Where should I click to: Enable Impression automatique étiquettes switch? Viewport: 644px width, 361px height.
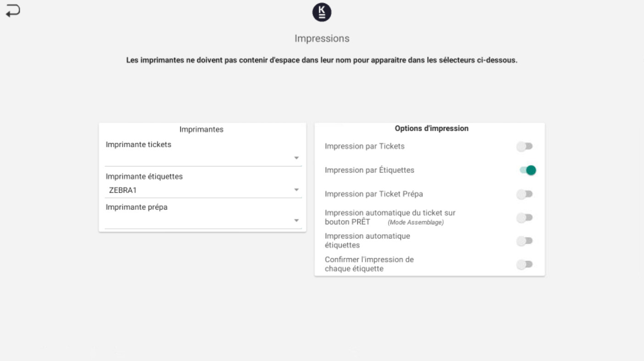pyautogui.click(x=524, y=241)
